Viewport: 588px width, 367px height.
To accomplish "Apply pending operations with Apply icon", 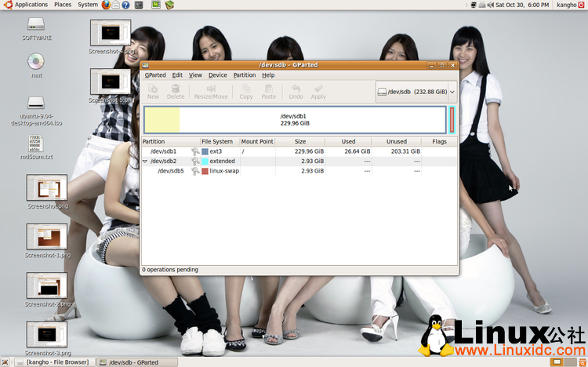I will (318, 91).
